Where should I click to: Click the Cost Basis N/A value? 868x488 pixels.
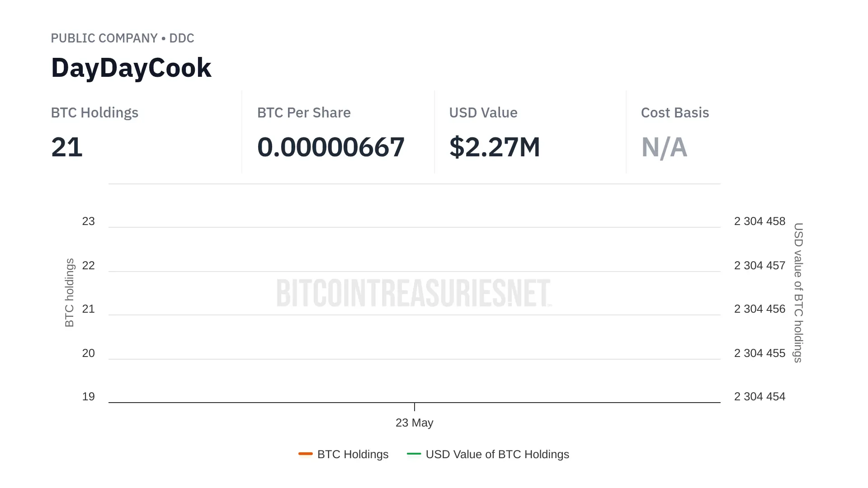(664, 147)
